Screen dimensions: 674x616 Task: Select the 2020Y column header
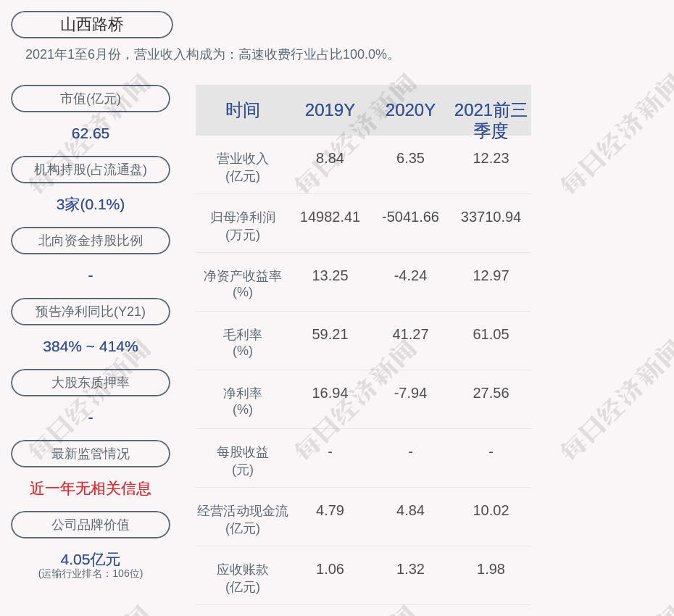tap(410, 110)
